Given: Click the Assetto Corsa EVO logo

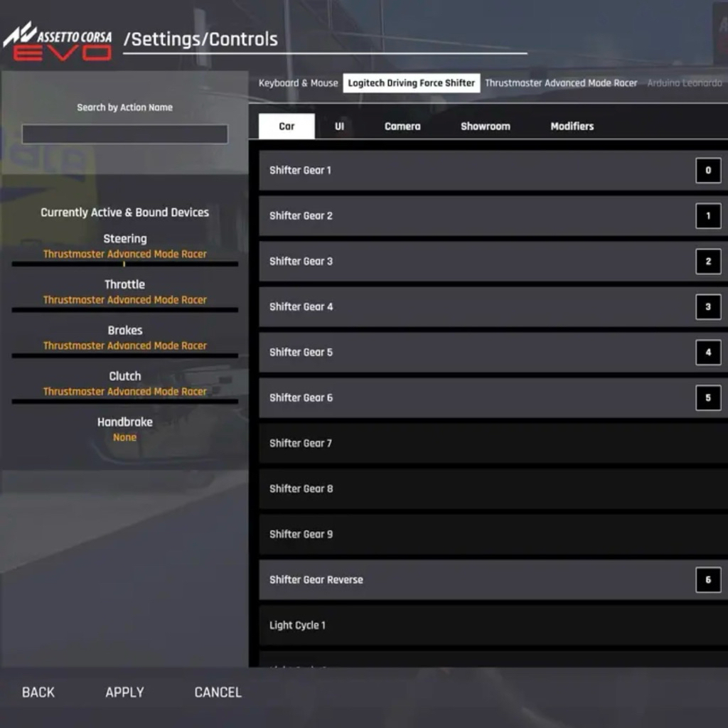Looking at the screenshot, I should [x=58, y=42].
